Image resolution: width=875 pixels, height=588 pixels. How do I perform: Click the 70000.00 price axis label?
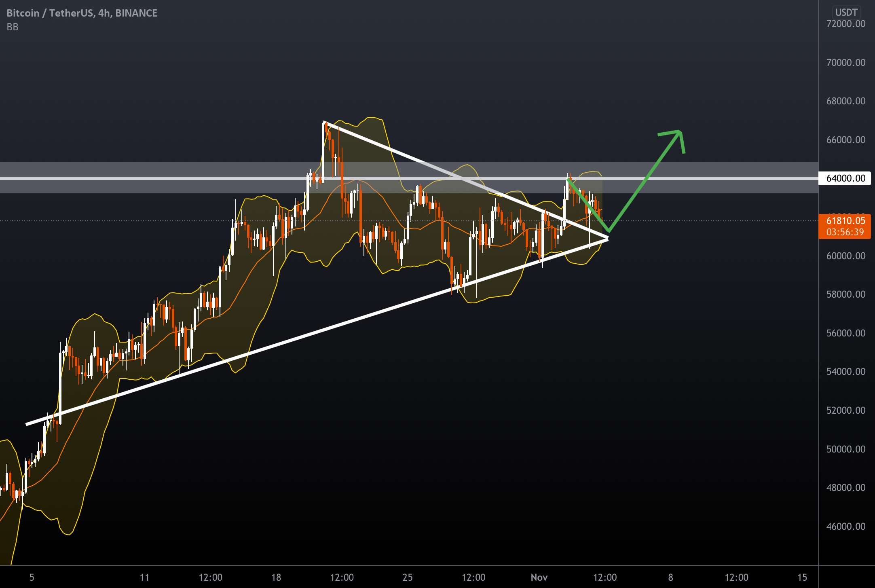coord(846,63)
